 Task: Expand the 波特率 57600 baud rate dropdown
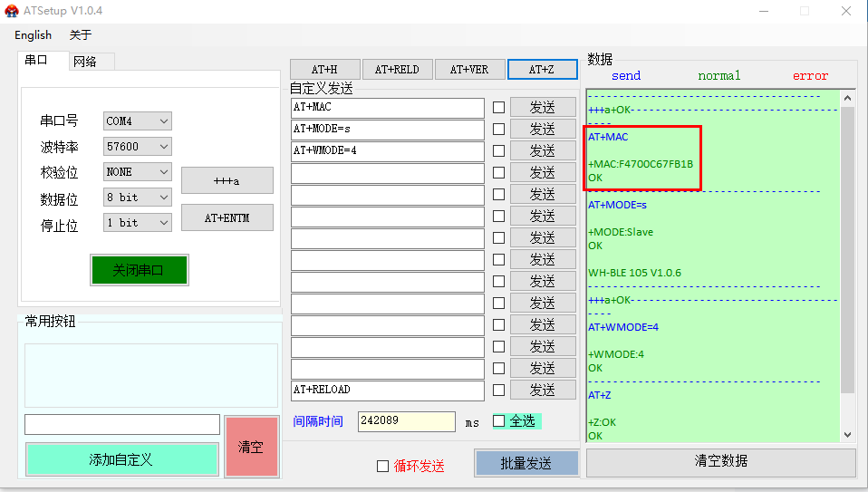pos(137,146)
